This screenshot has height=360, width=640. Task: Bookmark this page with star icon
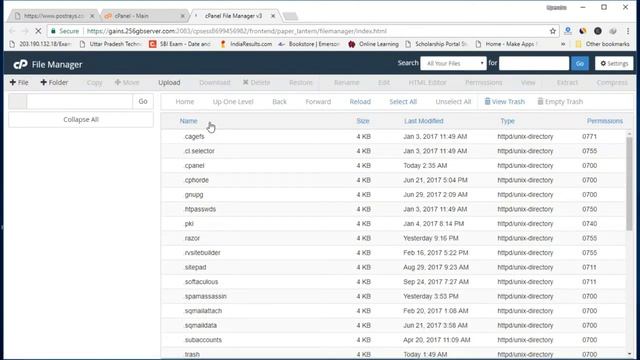coord(553,31)
